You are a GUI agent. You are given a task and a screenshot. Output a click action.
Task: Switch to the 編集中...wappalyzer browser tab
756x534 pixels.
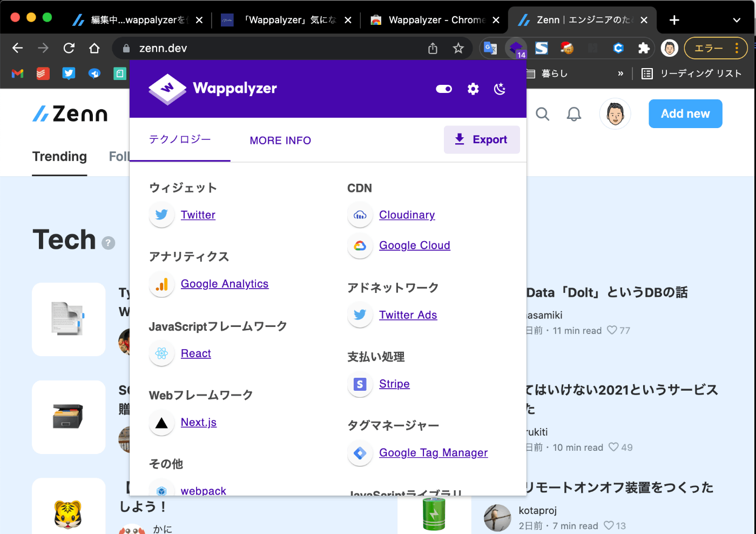[x=138, y=20]
